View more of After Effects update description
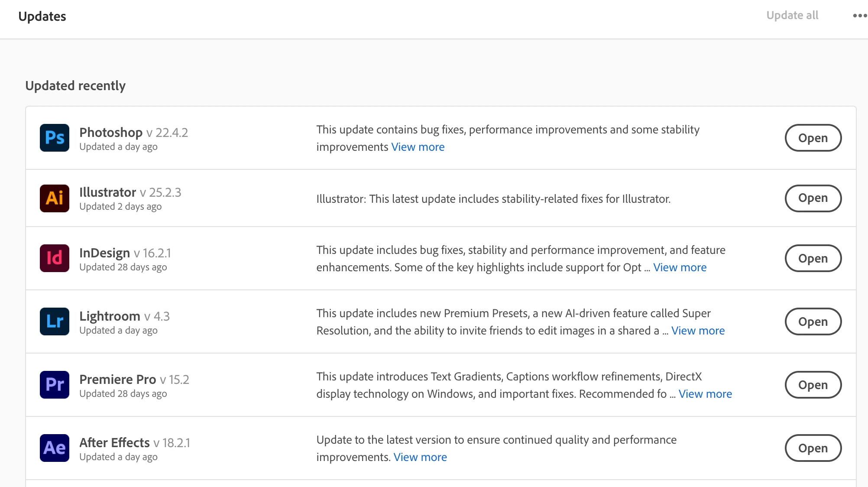This screenshot has height=487, width=868. (420, 458)
